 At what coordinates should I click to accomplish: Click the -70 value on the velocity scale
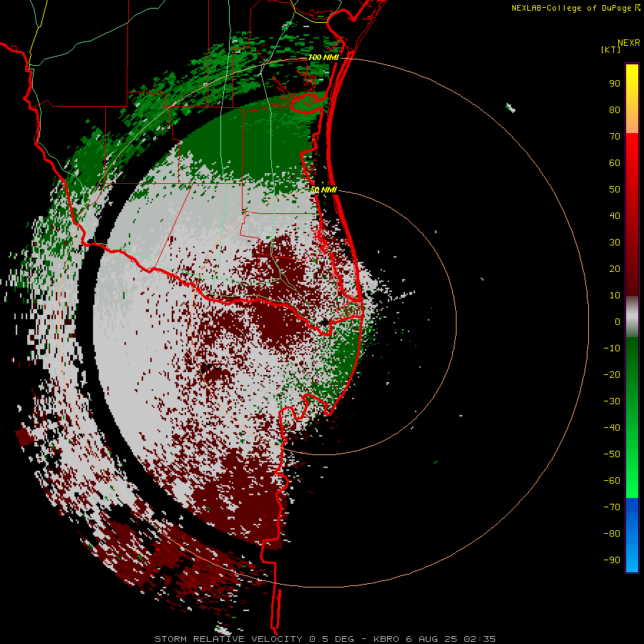coord(612,507)
